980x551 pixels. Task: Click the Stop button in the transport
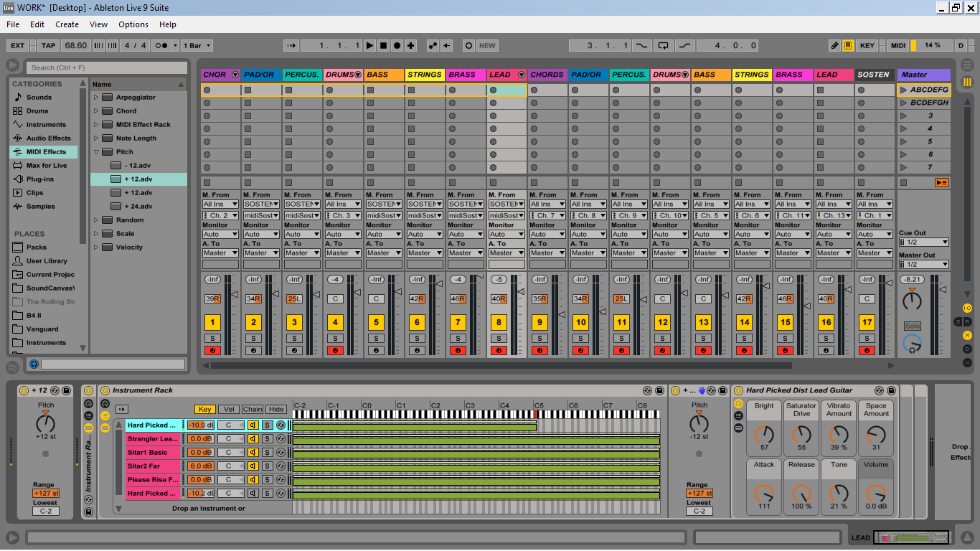[383, 45]
